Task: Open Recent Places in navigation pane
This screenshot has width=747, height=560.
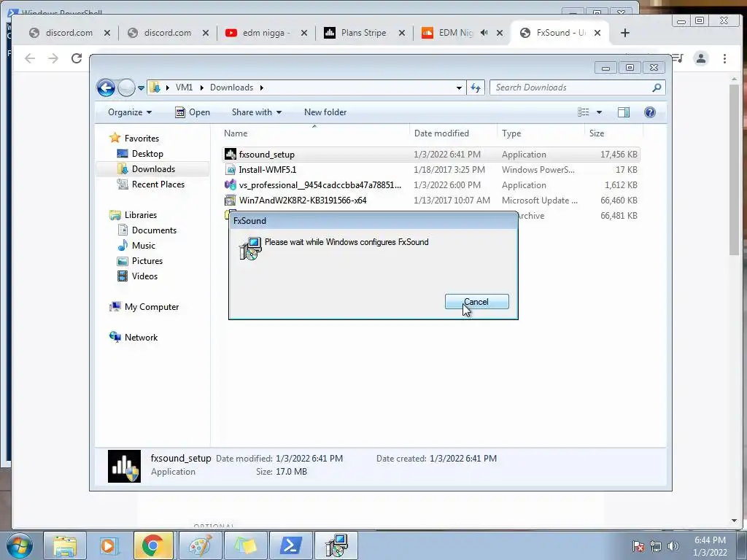Action: 158,184
